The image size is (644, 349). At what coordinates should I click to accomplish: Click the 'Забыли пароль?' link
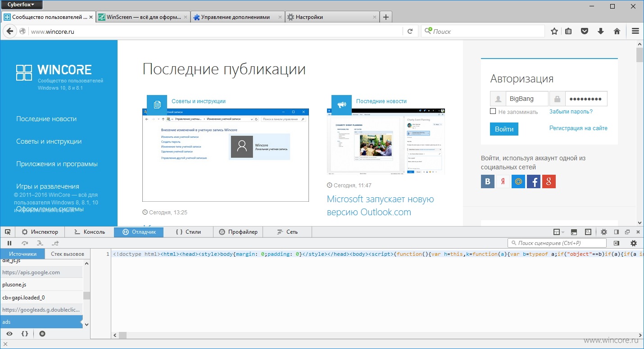click(x=571, y=112)
